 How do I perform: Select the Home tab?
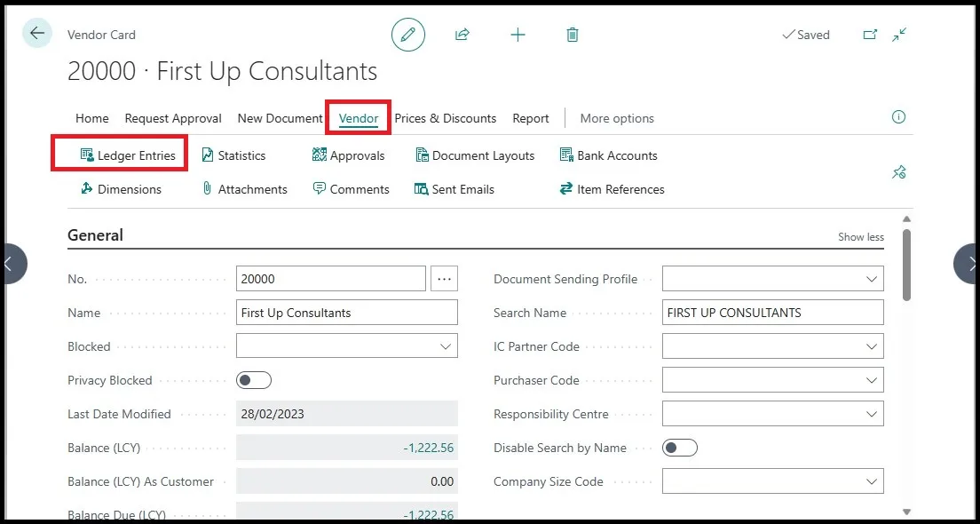point(92,118)
